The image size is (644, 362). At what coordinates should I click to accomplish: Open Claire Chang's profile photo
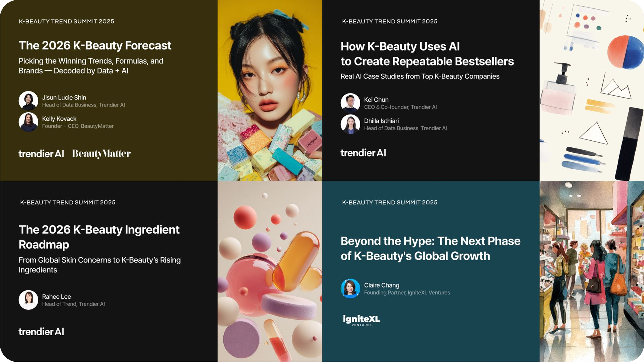tap(350, 289)
